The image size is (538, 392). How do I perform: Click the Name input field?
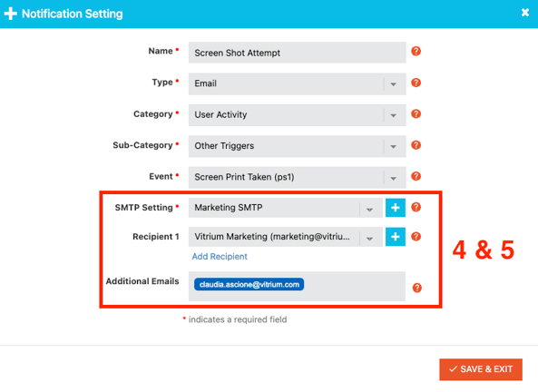click(x=298, y=53)
